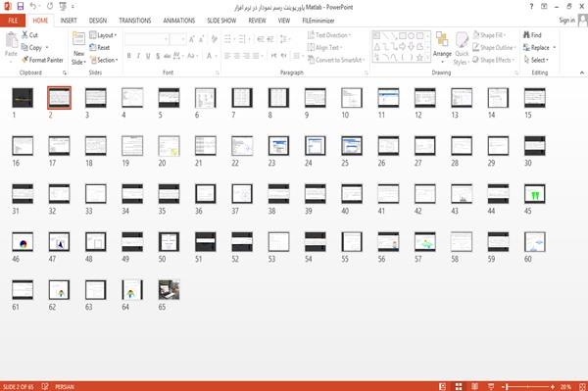588x391 pixels.
Task: Click the spell check icon in status bar
Action: point(45,386)
